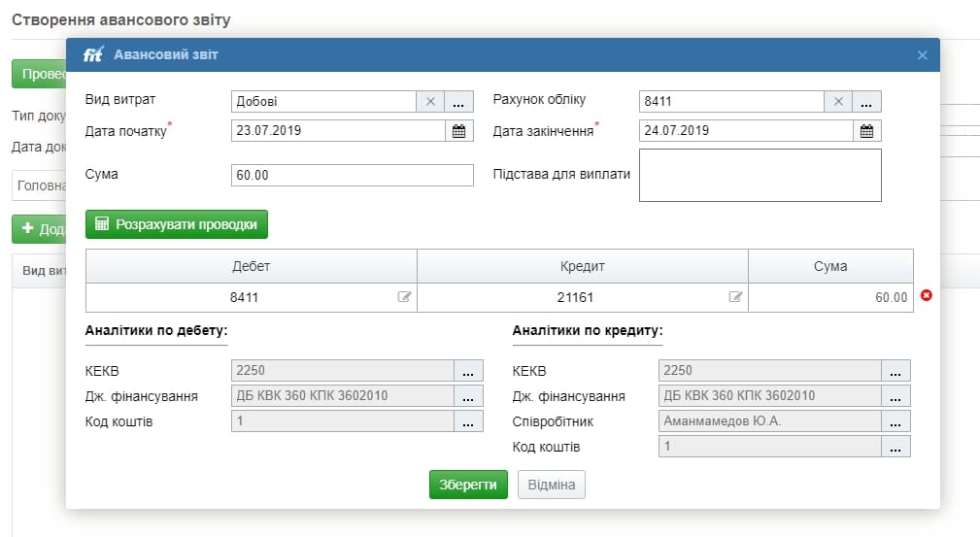Open credit Дж. фінансування selection ellipsis
The height and width of the screenshot is (537, 980).
[x=896, y=396]
